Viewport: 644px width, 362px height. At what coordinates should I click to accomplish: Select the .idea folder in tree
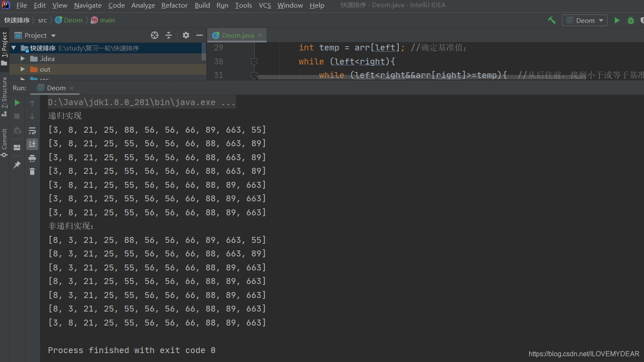[x=47, y=58]
